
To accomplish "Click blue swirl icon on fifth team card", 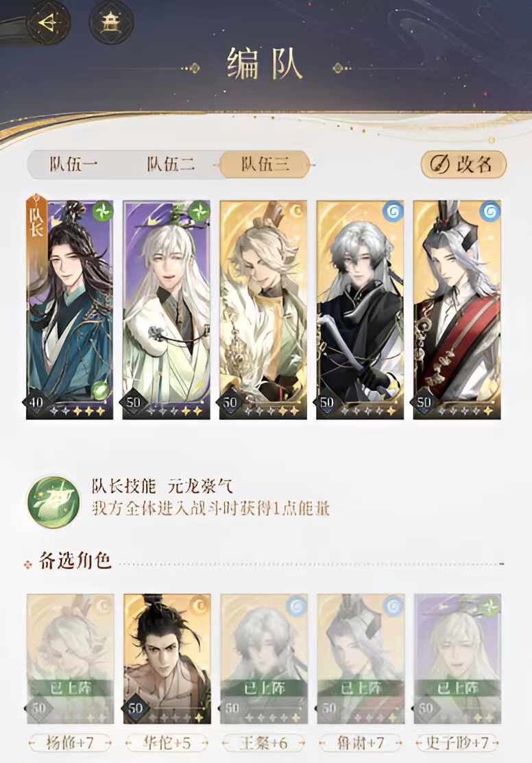I will [x=489, y=212].
